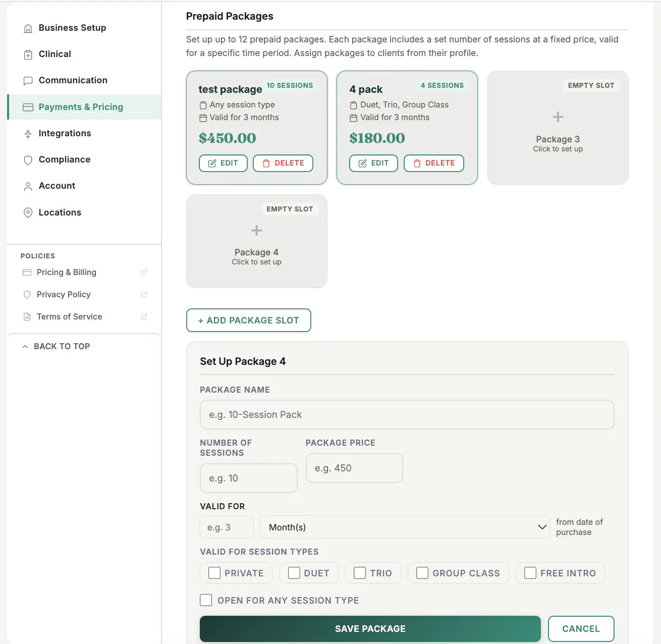661x644 pixels.
Task: Cancel the package setup
Action: [581, 629]
